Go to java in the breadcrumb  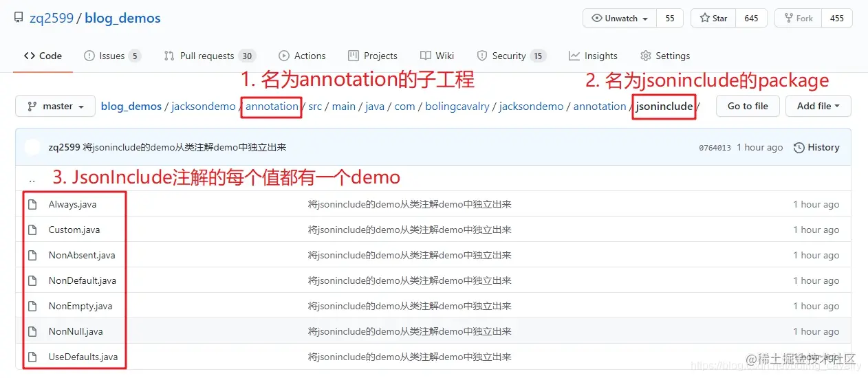tap(375, 107)
